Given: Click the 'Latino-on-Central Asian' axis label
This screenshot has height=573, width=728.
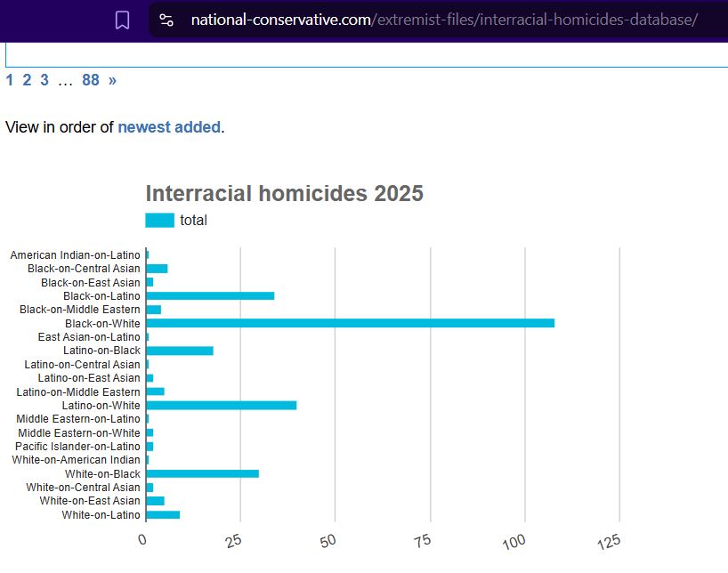Looking at the screenshot, I should pos(82,365).
